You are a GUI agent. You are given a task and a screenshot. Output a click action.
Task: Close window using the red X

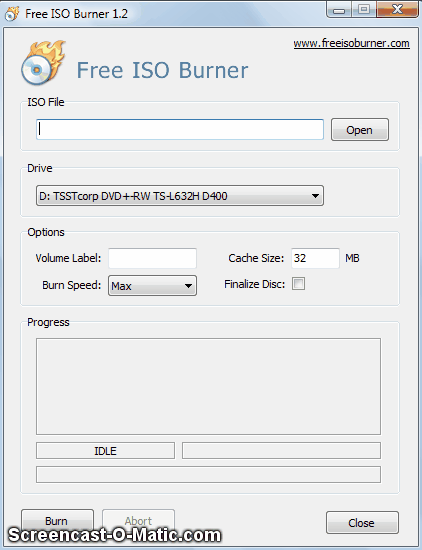tap(397, 9)
